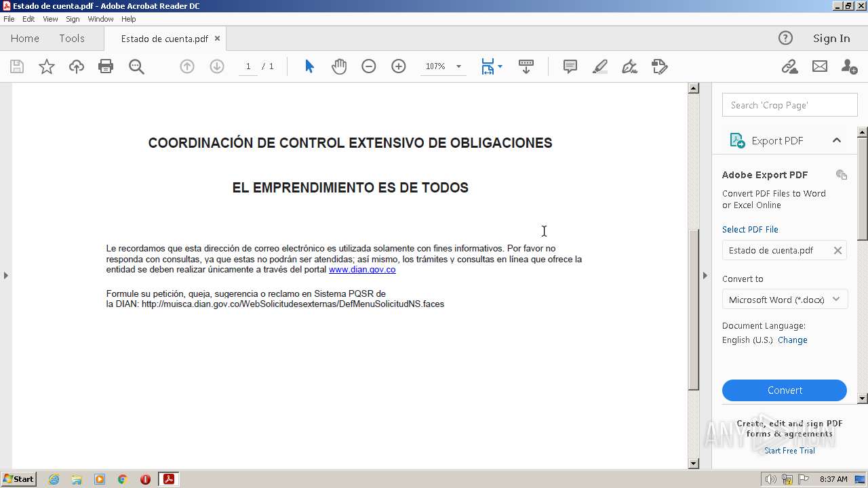Open the taskbar file explorer folder
868x488 pixels.
77,479
